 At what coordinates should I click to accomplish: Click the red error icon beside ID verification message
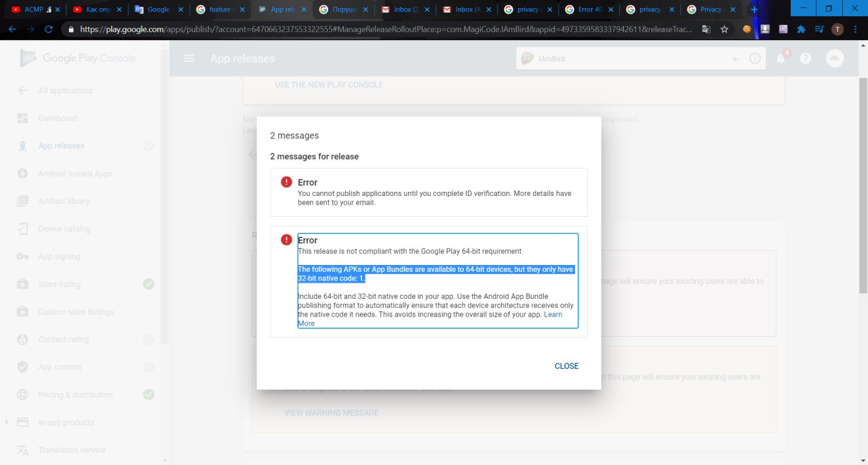click(287, 182)
